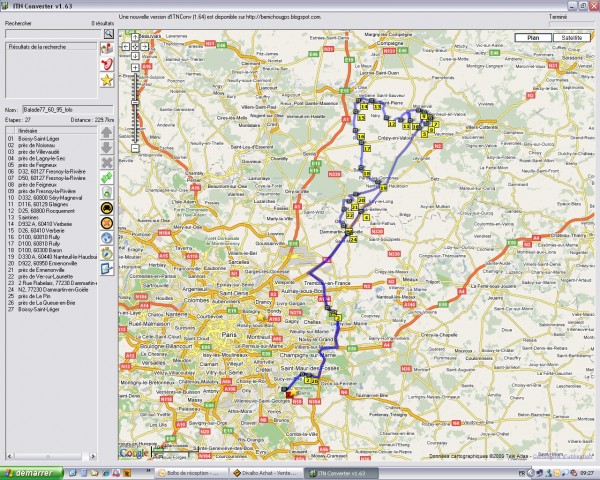Switch map to Satellite view
The height and width of the screenshot is (480, 600).
[571, 37]
